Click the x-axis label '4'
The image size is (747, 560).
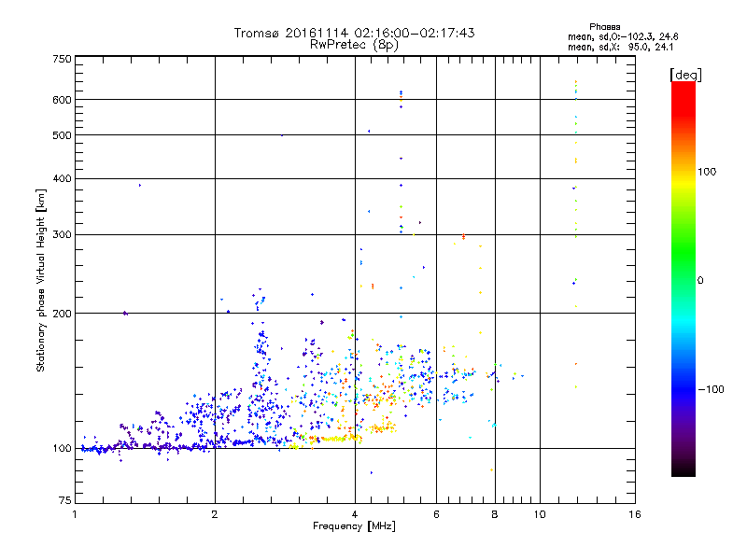[x=355, y=514]
